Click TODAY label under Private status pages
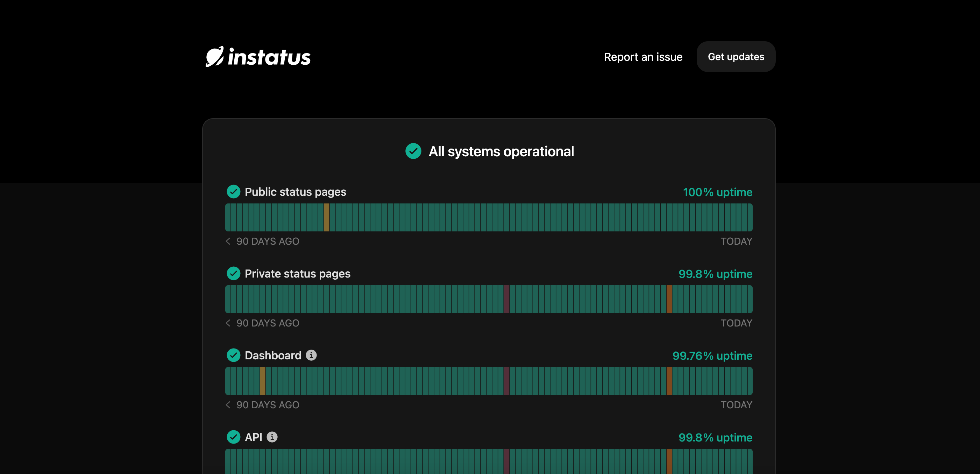Screen dimensions: 980x474 (x=736, y=323)
